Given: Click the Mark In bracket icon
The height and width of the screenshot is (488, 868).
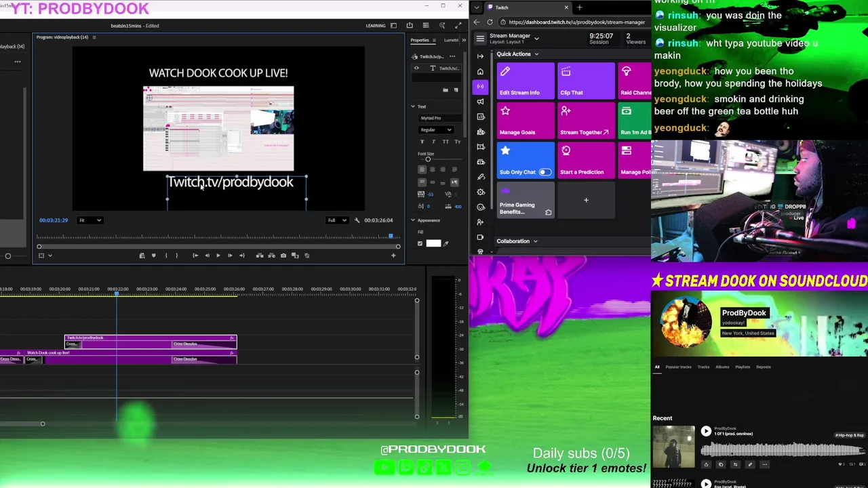Looking at the screenshot, I should pos(166,256).
